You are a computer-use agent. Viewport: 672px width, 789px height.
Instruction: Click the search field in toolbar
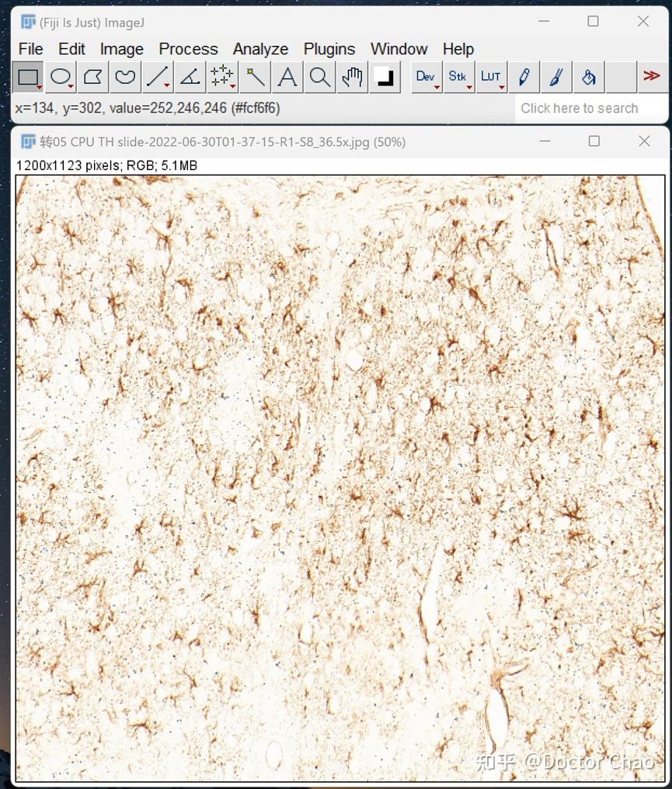pyautogui.click(x=591, y=108)
